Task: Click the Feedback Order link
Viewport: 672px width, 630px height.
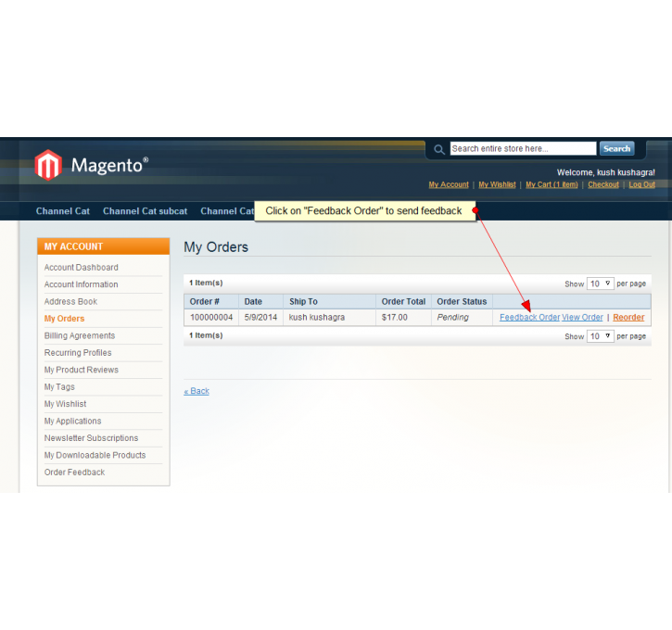Action: click(x=529, y=318)
